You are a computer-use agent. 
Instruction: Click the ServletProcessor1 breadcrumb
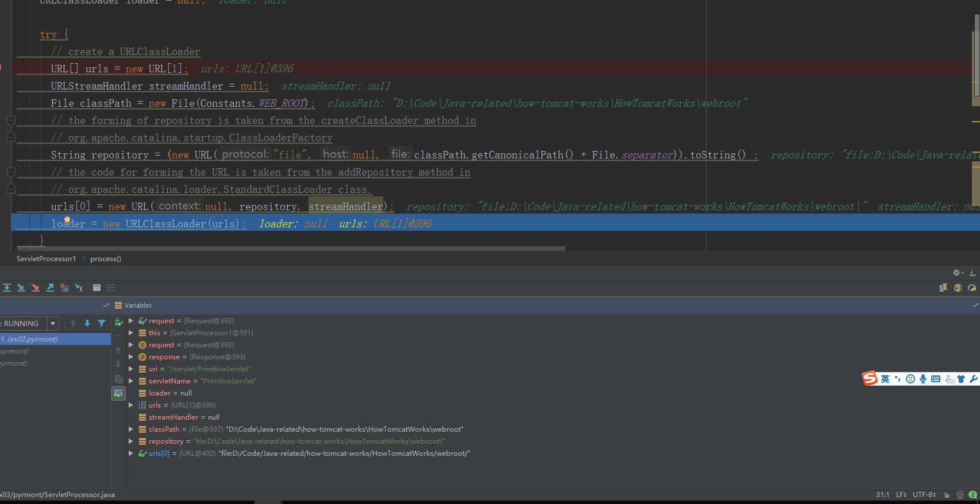46,259
